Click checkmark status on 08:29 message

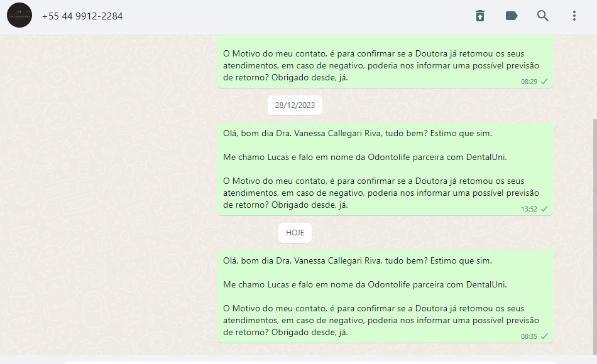pos(544,82)
